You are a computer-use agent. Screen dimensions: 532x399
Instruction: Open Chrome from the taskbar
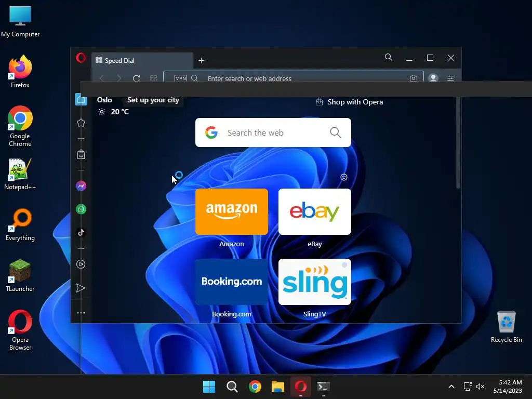click(255, 387)
